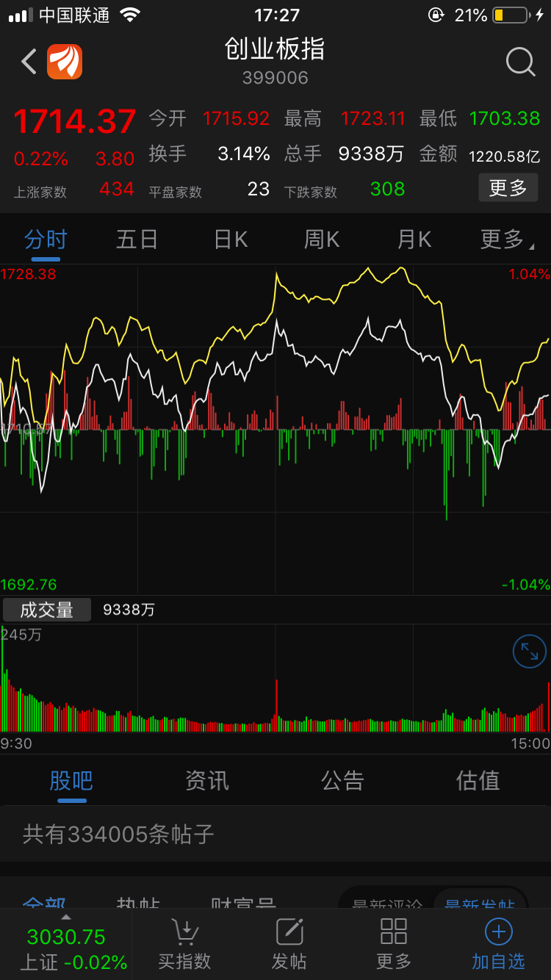Tap the 最低 value 1703.38
The height and width of the screenshot is (980, 551).
pyautogui.click(x=505, y=118)
